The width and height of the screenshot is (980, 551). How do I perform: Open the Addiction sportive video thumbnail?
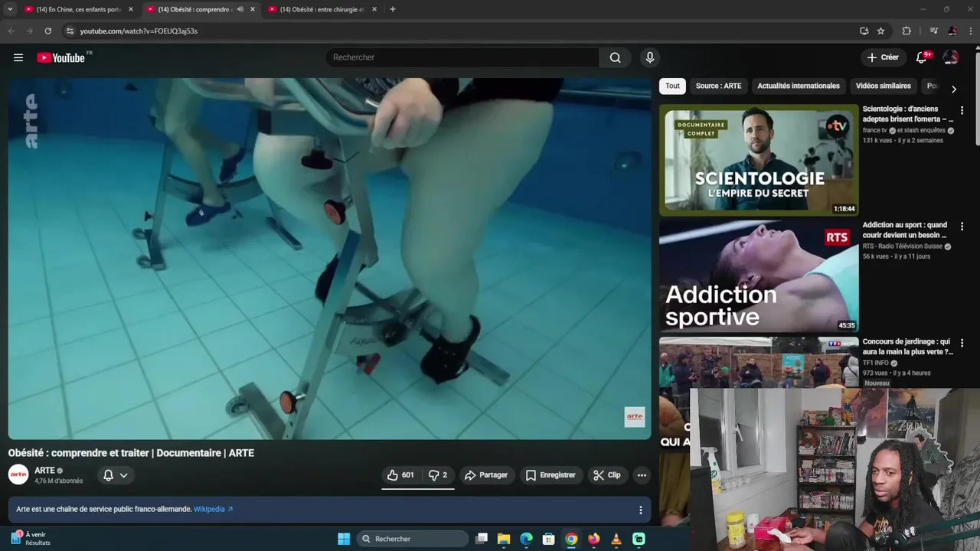(759, 276)
